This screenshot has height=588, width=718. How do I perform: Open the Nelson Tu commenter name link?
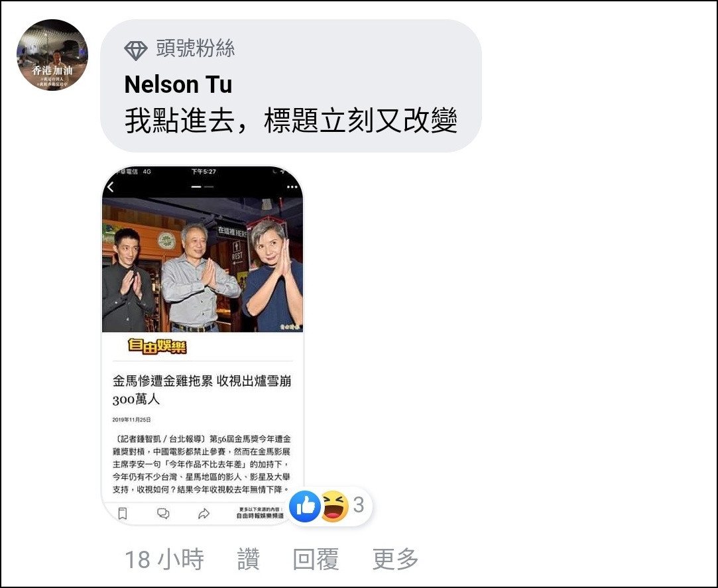pyautogui.click(x=178, y=84)
